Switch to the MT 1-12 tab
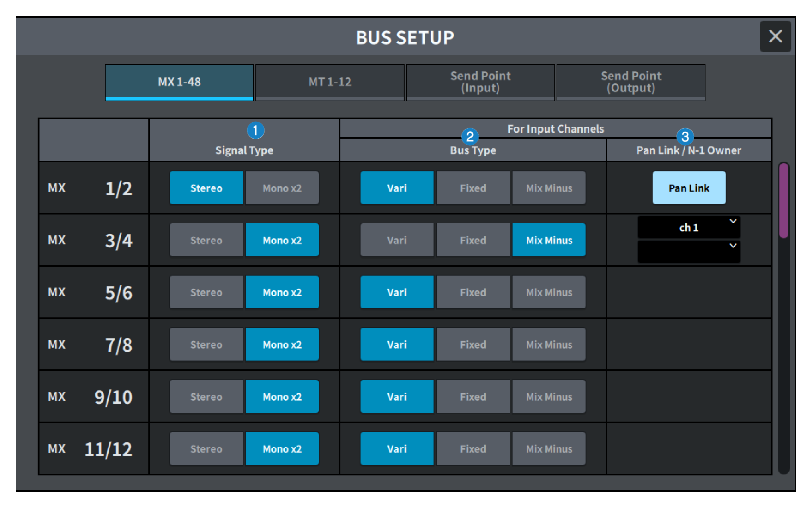 pyautogui.click(x=329, y=82)
